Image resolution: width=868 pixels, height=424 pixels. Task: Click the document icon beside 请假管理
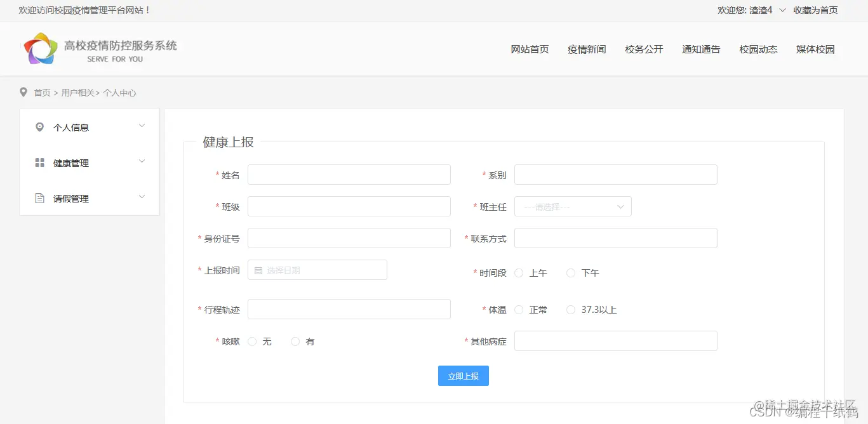pyautogui.click(x=39, y=198)
